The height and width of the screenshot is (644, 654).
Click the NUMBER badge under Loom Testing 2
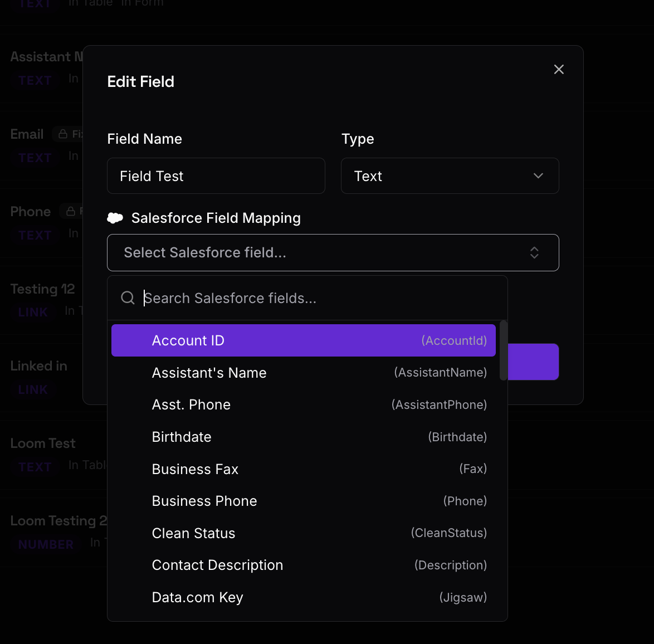(45, 544)
